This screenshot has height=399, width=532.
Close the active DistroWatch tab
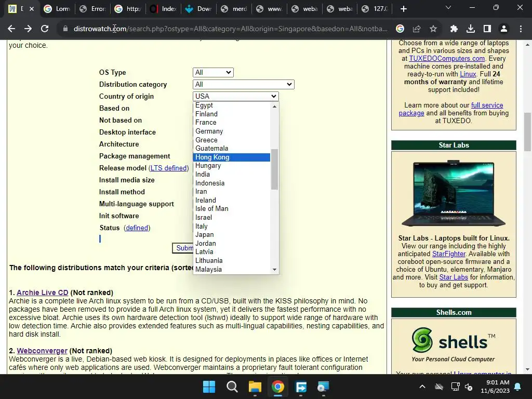(32, 9)
